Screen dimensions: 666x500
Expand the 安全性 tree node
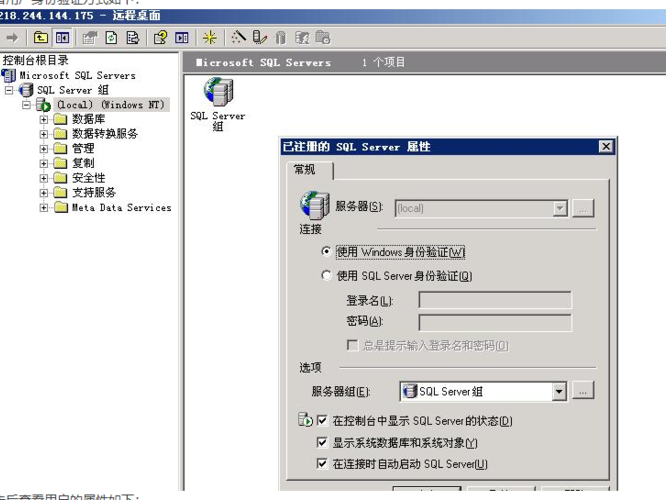coord(43,178)
